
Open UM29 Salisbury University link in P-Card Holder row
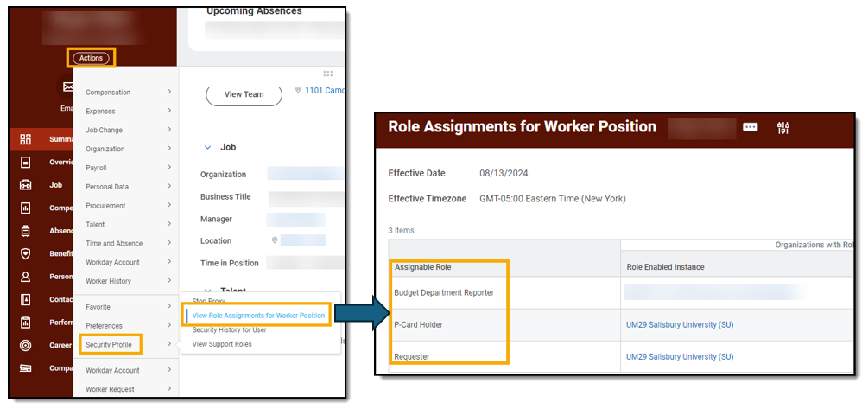coord(679,325)
